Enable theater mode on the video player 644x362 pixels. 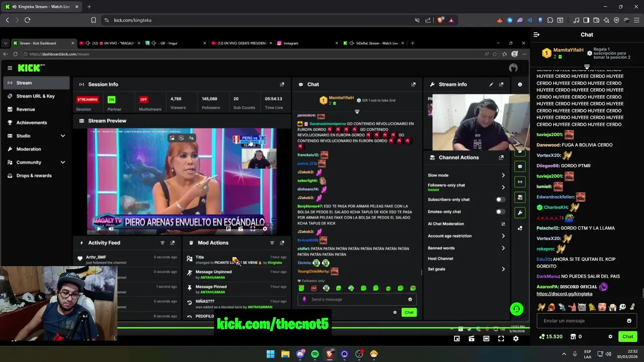click(486, 339)
